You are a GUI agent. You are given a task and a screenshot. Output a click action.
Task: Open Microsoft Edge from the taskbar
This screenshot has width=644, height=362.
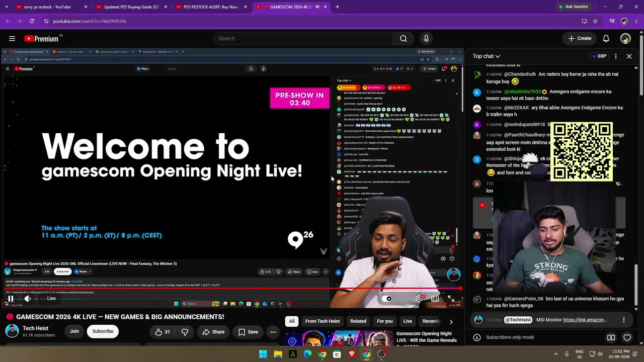click(x=307, y=354)
